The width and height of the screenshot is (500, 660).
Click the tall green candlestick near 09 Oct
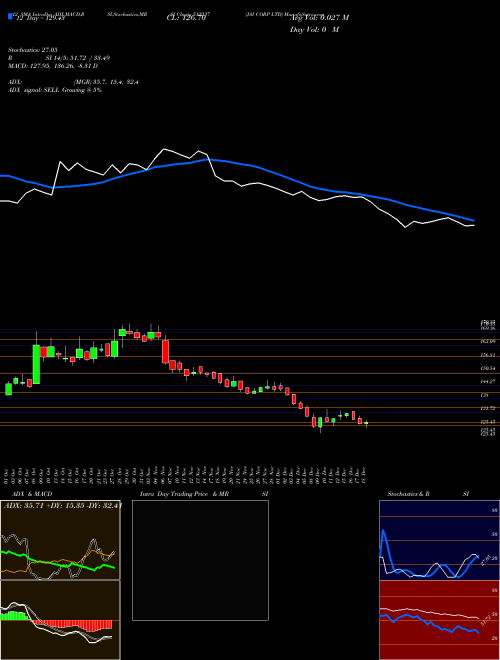(37, 364)
